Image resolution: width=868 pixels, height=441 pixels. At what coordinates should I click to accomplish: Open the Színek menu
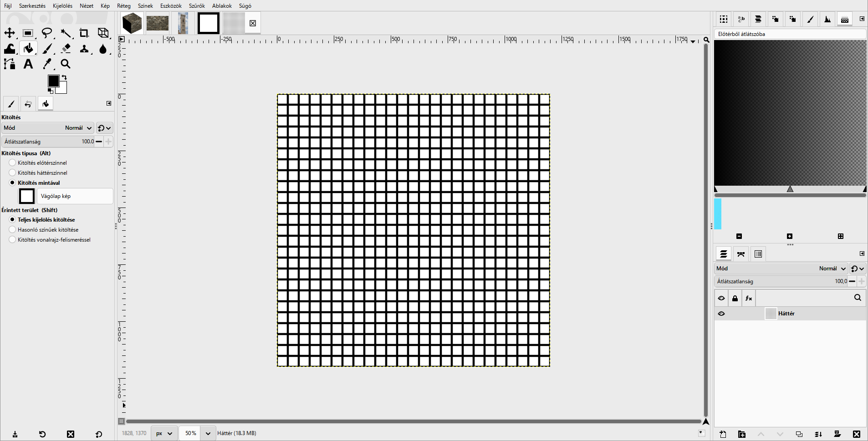point(145,6)
